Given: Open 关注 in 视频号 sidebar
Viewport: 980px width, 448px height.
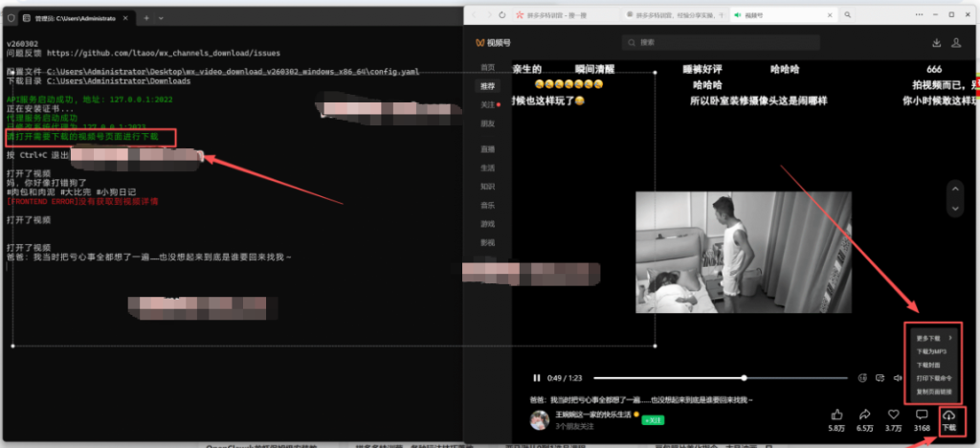Looking at the screenshot, I should click(487, 105).
